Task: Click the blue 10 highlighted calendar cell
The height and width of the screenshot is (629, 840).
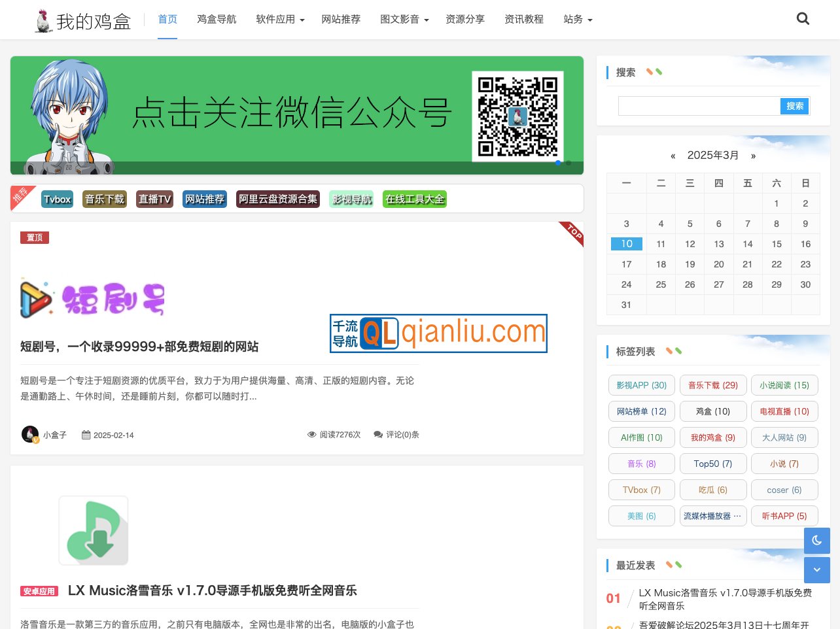Action: 626,243
